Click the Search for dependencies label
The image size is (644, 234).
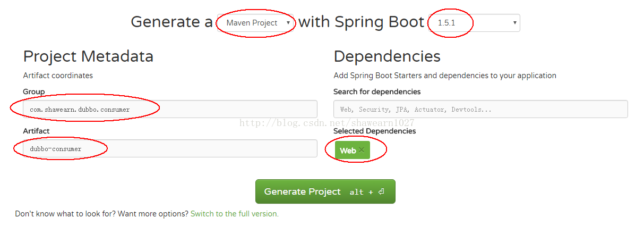point(377,91)
